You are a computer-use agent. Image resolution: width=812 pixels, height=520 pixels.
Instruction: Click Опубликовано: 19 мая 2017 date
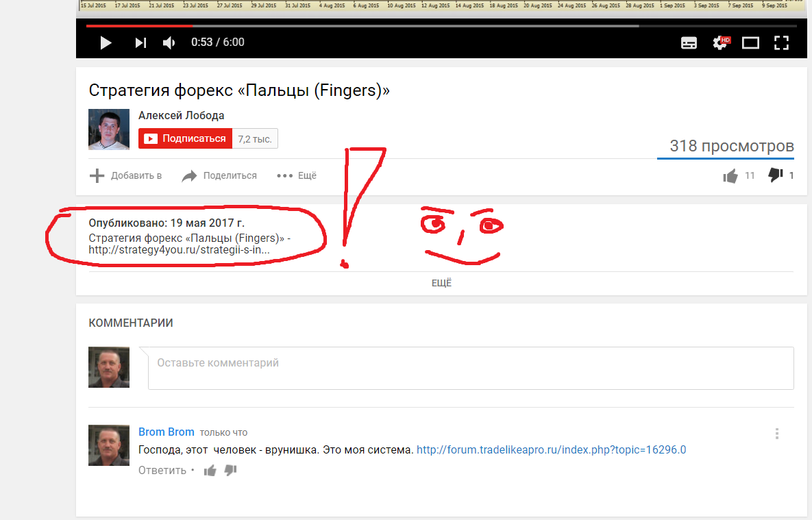click(x=167, y=223)
